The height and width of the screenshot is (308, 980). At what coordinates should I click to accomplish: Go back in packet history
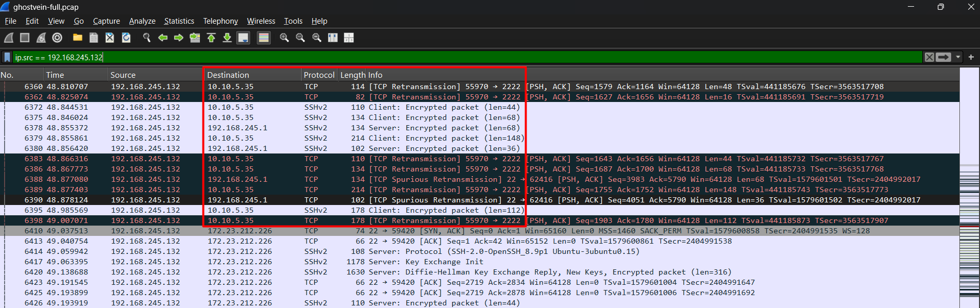coord(163,38)
